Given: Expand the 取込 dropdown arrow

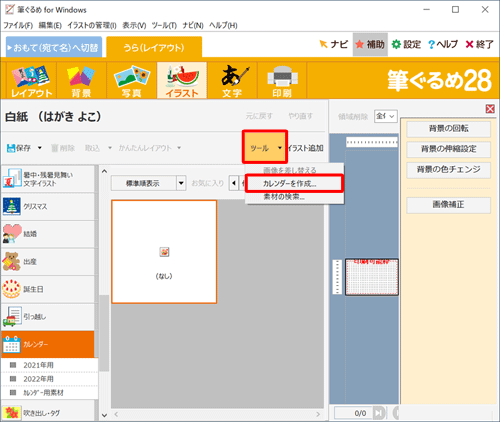Looking at the screenshot, I should coord(110,148).
